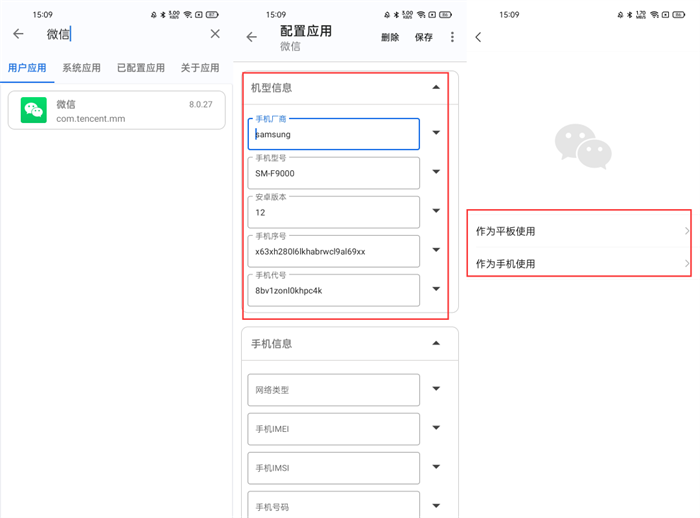Viewport: 700px width, 518px height.
Task: Clear the 微信 search text with X
Action: click(215, 34)
